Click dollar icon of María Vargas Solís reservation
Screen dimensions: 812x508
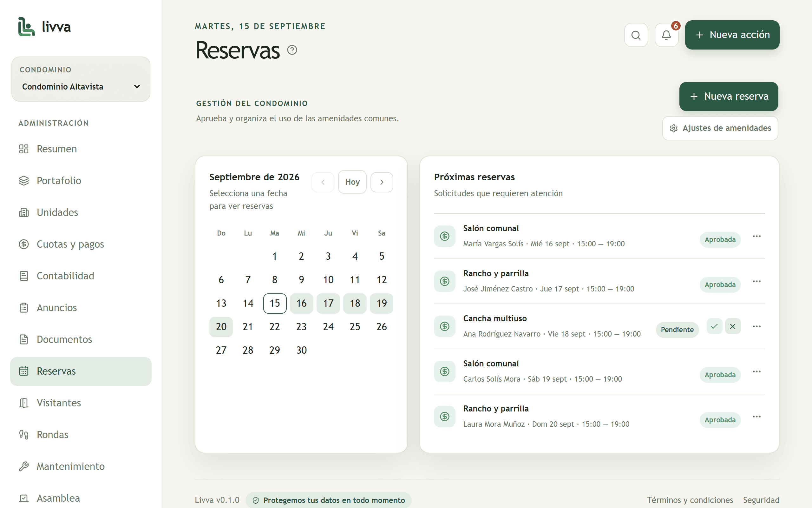445,236
